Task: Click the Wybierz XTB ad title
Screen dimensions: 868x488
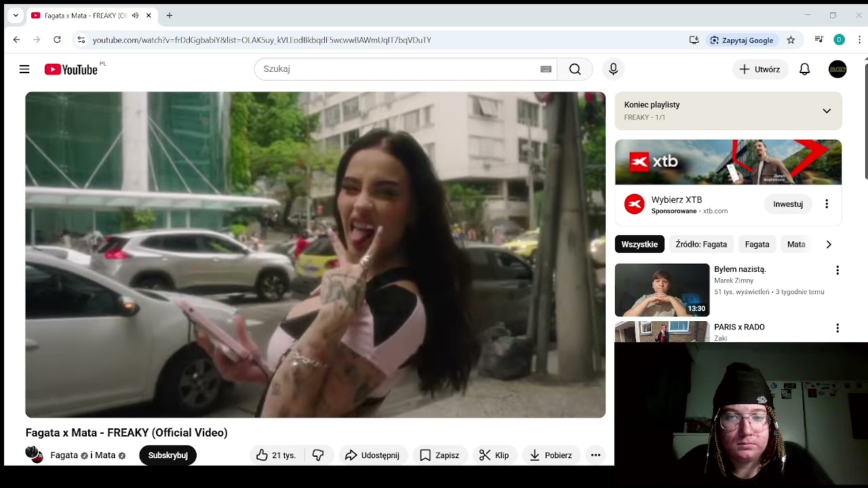Action: coord(677,200)
